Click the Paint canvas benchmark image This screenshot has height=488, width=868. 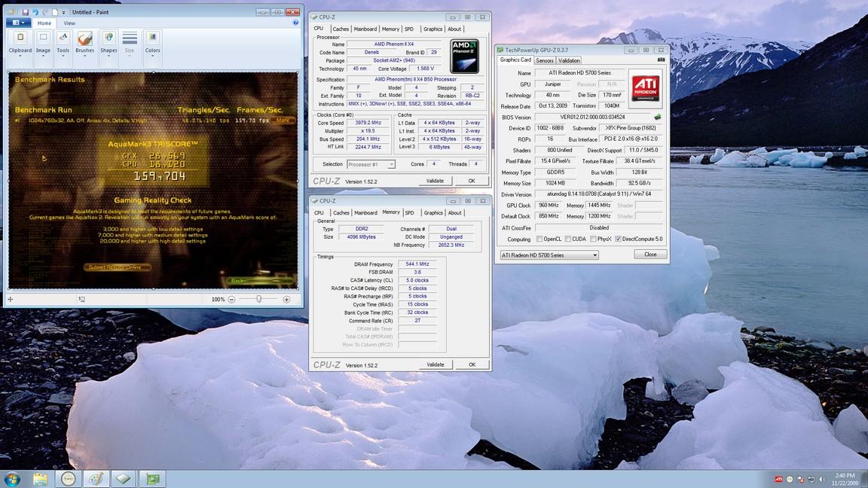[153, 181]
